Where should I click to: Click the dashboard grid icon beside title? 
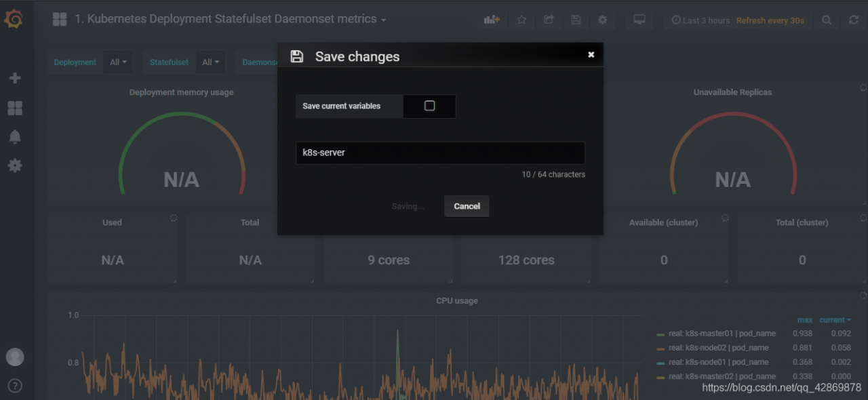tap(60, 19)
